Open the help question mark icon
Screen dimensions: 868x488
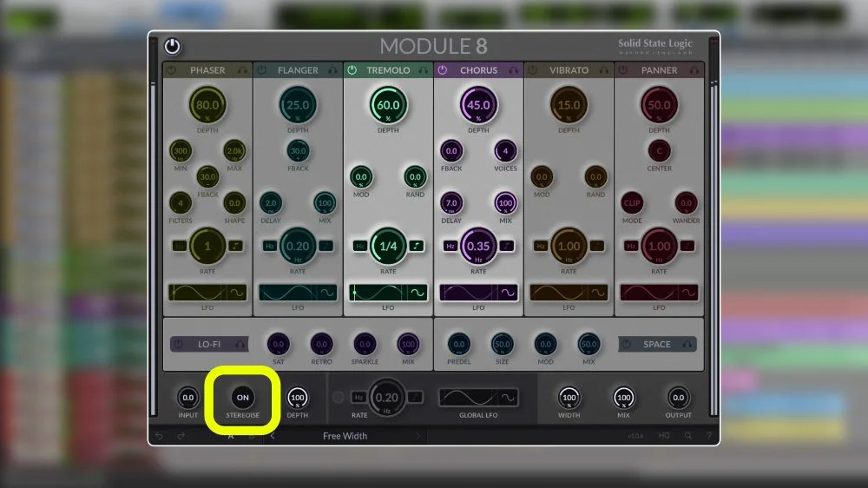tap(709, 436)
